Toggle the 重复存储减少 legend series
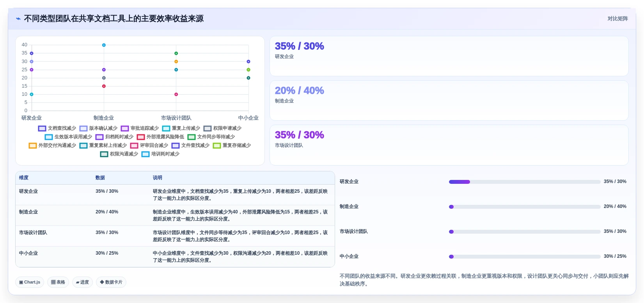Viewport: 644px width, 303px height. 232,145
